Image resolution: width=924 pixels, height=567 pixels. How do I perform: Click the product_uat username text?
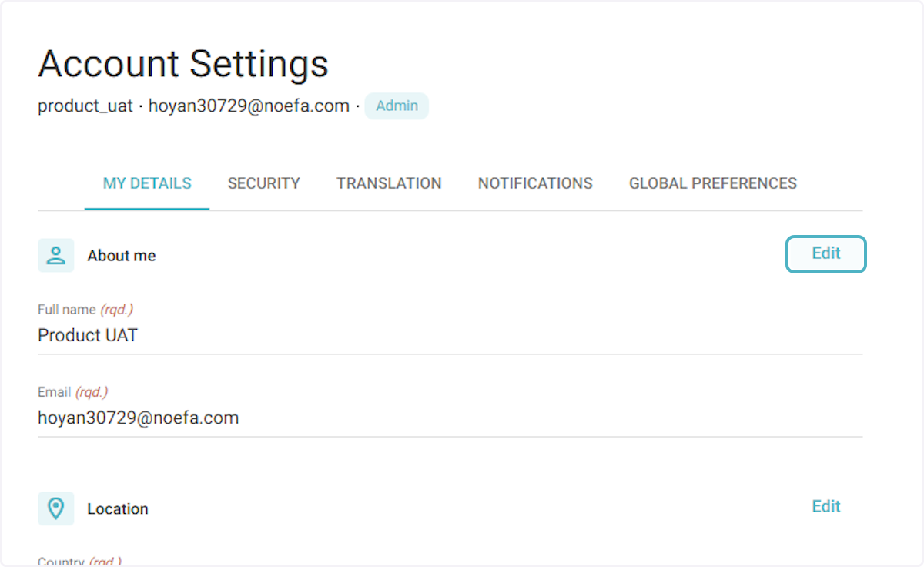85,106
